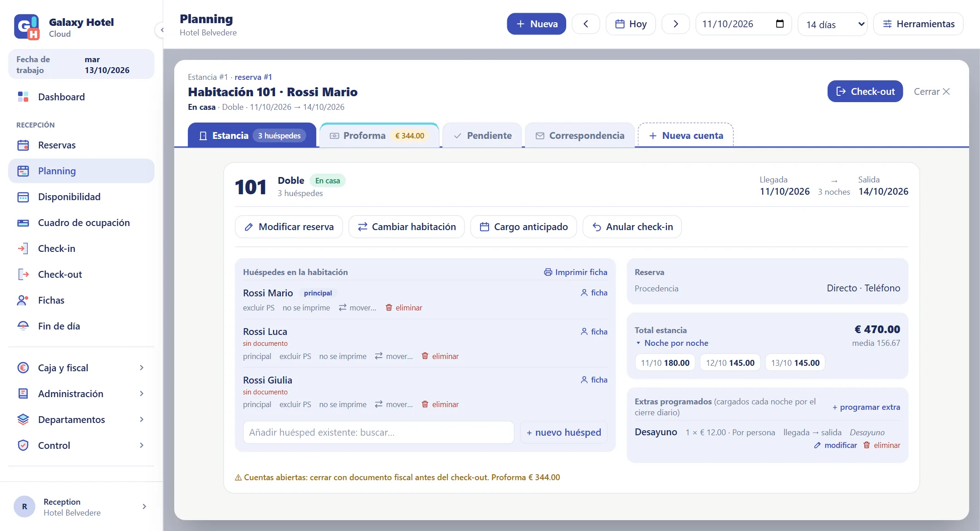Go to previous period with left arrow
Viewport: 980px width, 531px height.
[x=586, y=24]
